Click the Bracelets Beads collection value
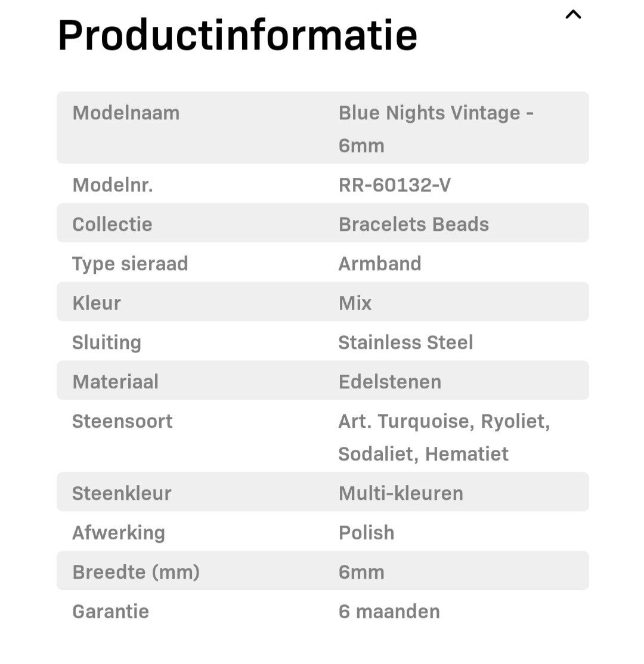This screenshot has width=644, height=664. pyautogui.click(x=413, y=224)
